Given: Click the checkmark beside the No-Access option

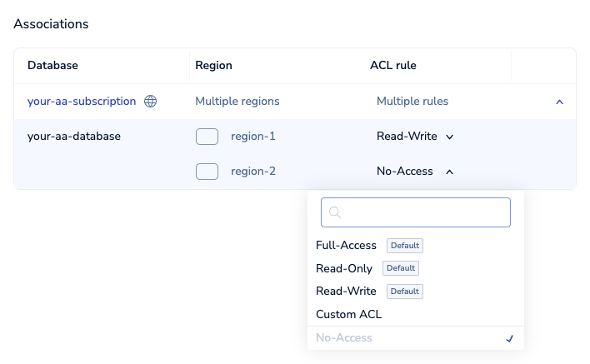Looking at the screenshot, I should pyautogui.click(x=509, y=338).
